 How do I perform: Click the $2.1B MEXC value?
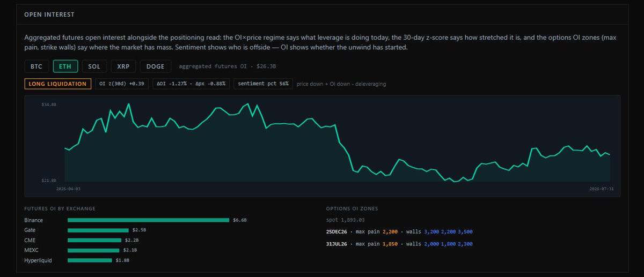pyautogui.click(x=129, y=250)
